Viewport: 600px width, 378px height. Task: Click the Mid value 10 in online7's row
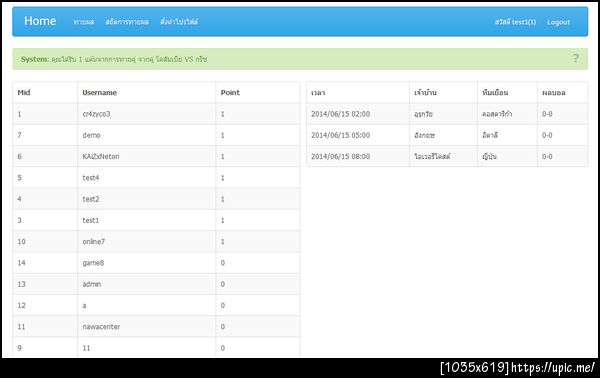pos(21,241)
